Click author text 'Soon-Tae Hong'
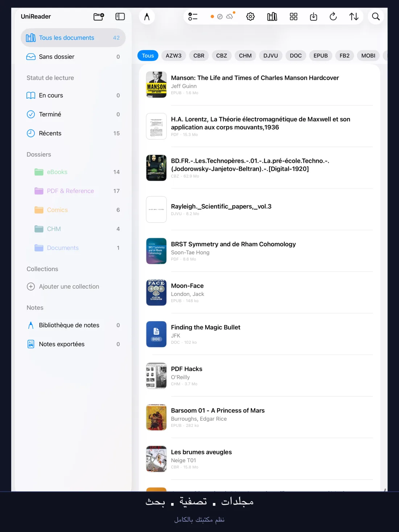The width and height of the screenshot is (399, 532). [x=190, y=252]
